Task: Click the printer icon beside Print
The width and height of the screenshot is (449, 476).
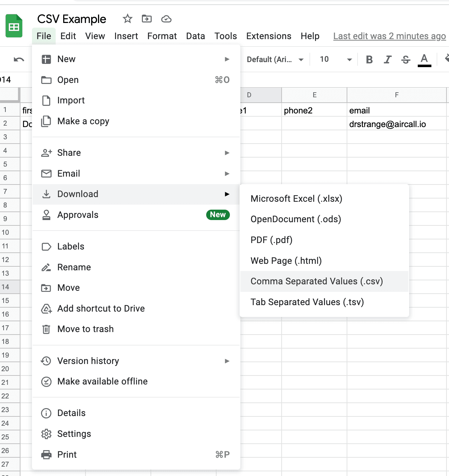Action: tap(46, 454)
